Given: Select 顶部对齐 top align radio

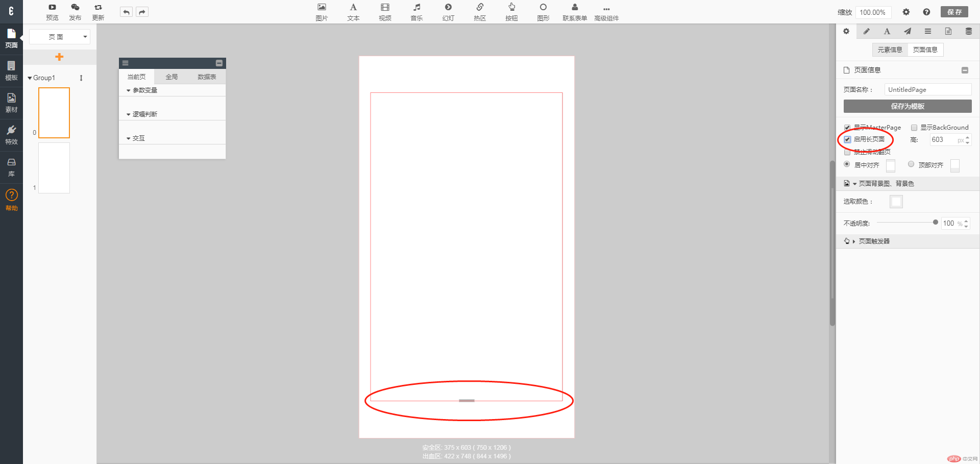Looking at the screenshot, I should (x=911, y=164).
